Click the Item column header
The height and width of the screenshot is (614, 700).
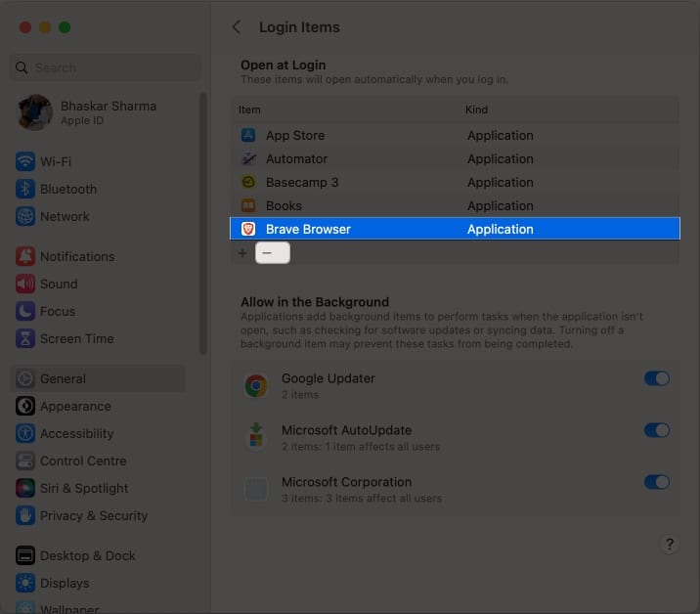[x=249, y=110]
